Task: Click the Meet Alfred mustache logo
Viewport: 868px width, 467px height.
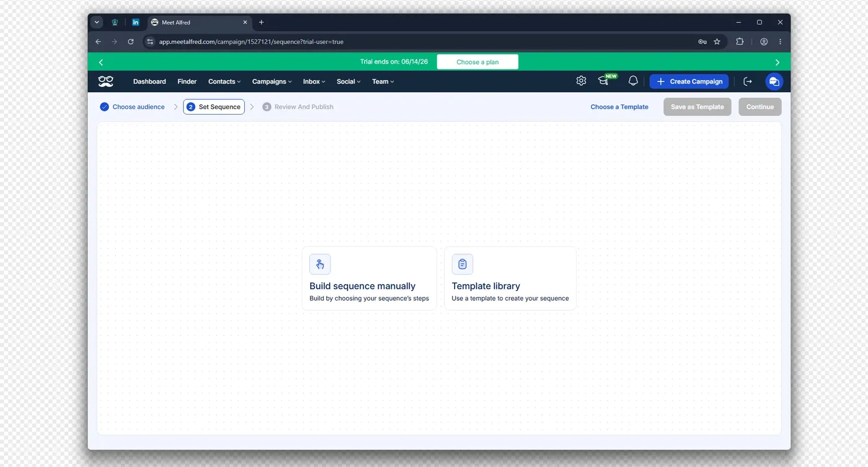Action: click(x=106, y=81)
